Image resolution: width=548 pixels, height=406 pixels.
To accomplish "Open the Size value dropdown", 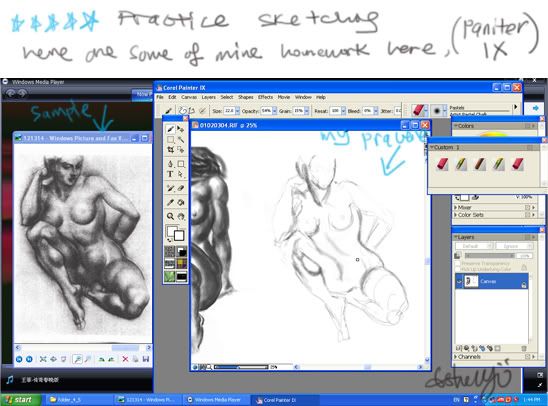I will pos(238,111).
